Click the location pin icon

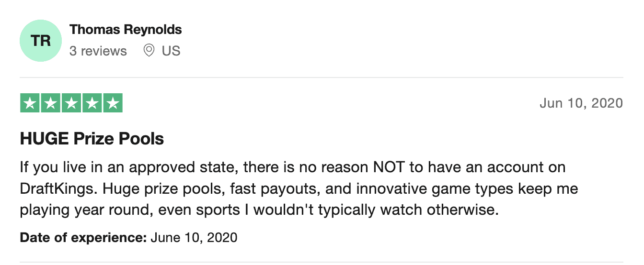click(149, 50)
